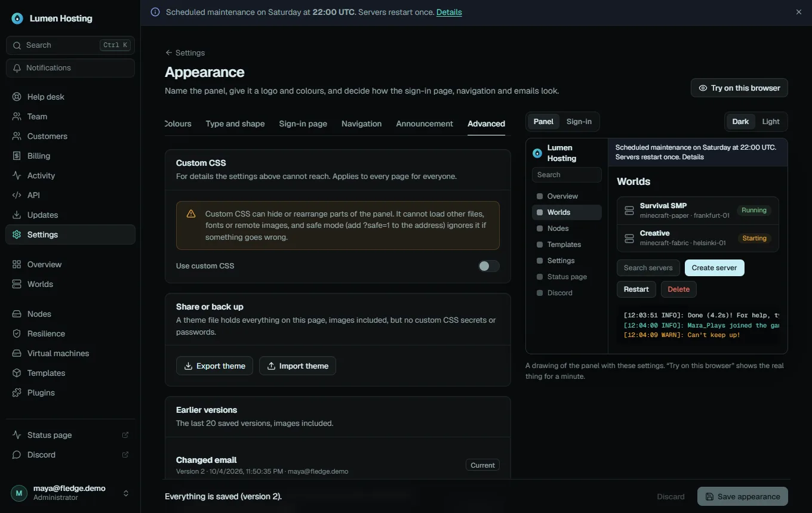The image size is (812, 513).
Task: Show the Panel preview
Action: tap(543, 122)
